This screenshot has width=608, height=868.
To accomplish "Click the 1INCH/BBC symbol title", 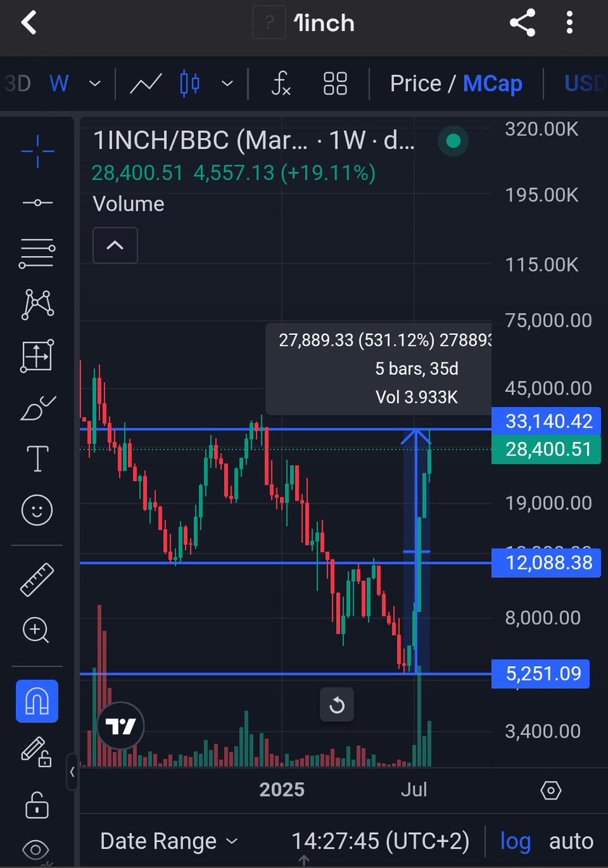I will (x=254, y=141).
